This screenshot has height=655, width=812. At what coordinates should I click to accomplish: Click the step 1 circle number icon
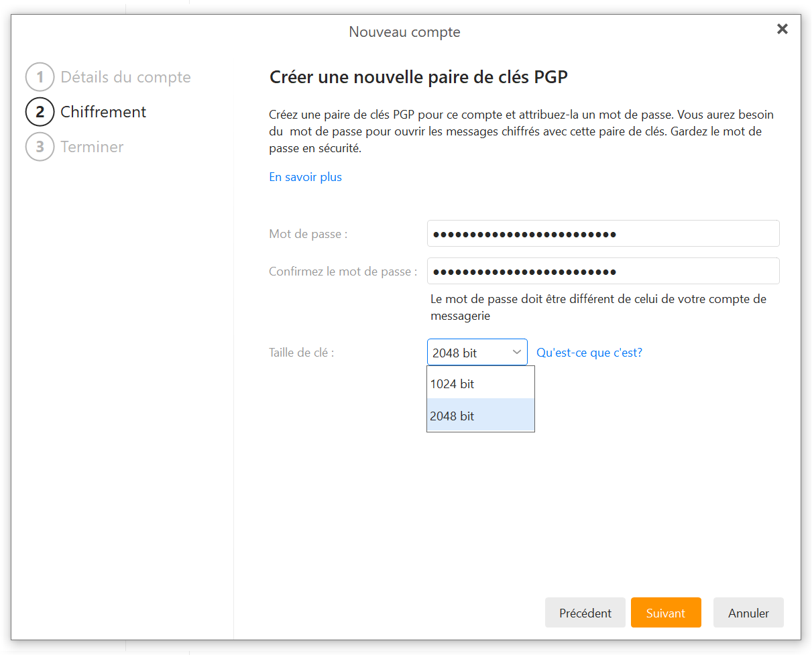point(40,77)
